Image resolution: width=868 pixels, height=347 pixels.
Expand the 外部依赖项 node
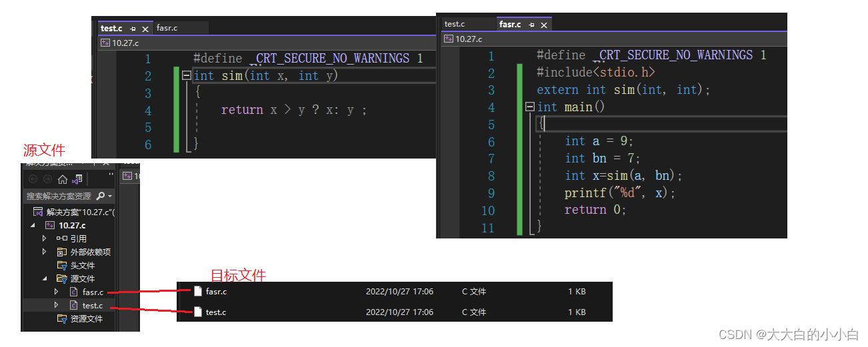45,252
